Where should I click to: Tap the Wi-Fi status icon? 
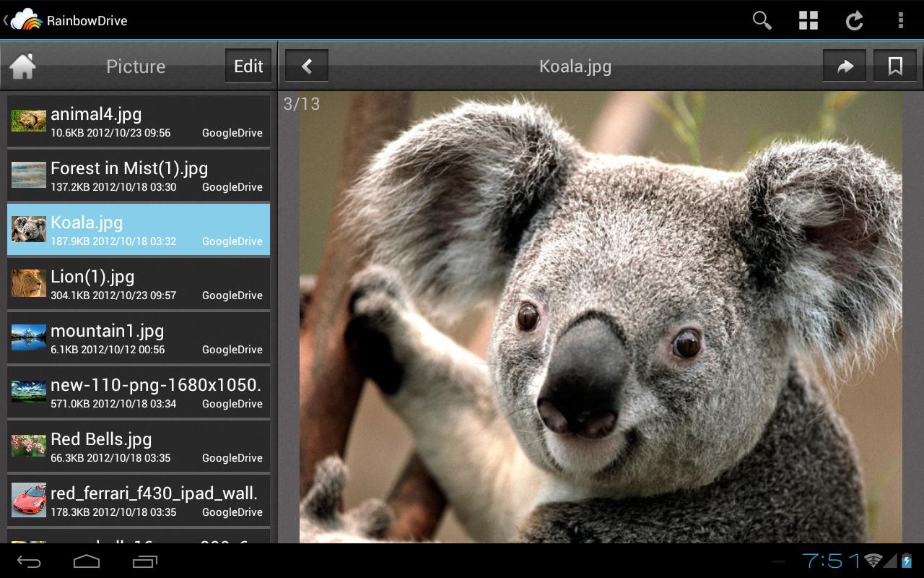874,561
